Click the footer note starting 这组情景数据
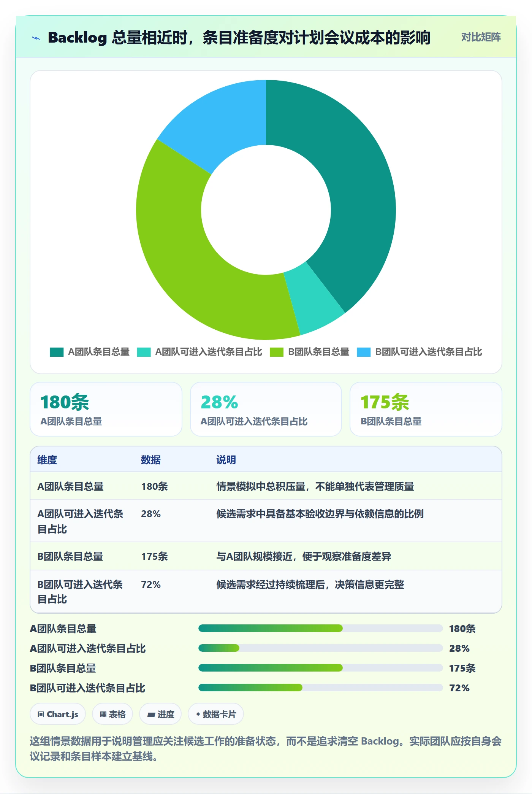532x794 pixels. [266, 748]
